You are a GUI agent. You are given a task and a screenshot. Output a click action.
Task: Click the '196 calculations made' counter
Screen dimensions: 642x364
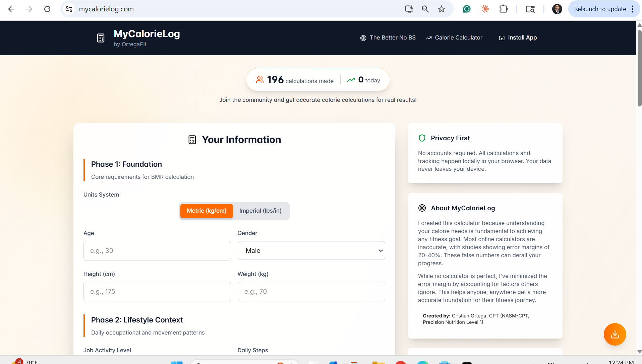(300, 80)
